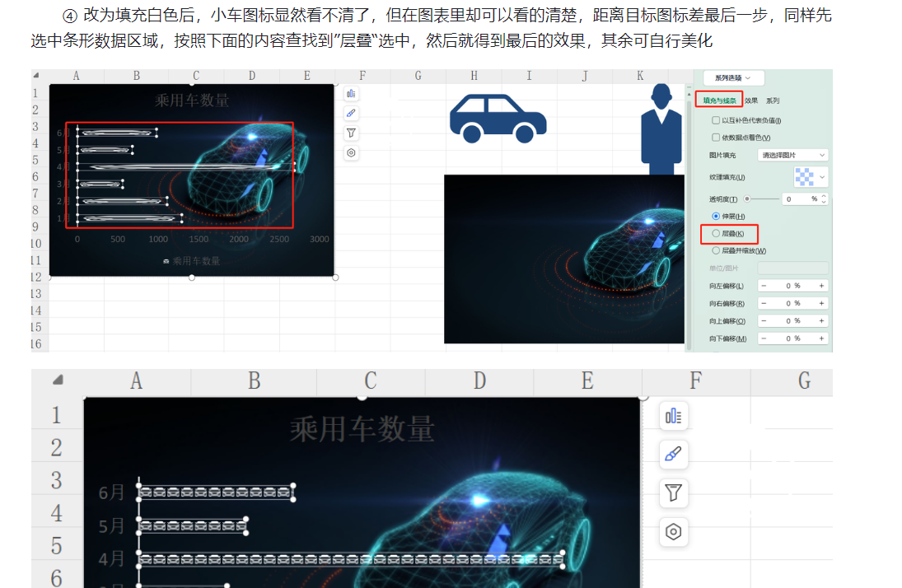Open chart style brush beside upper chart

pos(351,114)
